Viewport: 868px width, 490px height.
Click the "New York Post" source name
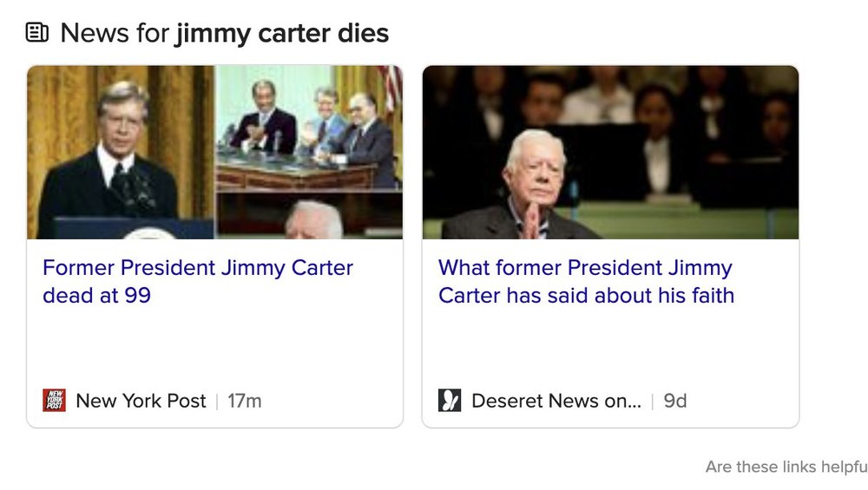tap(141, 401)
